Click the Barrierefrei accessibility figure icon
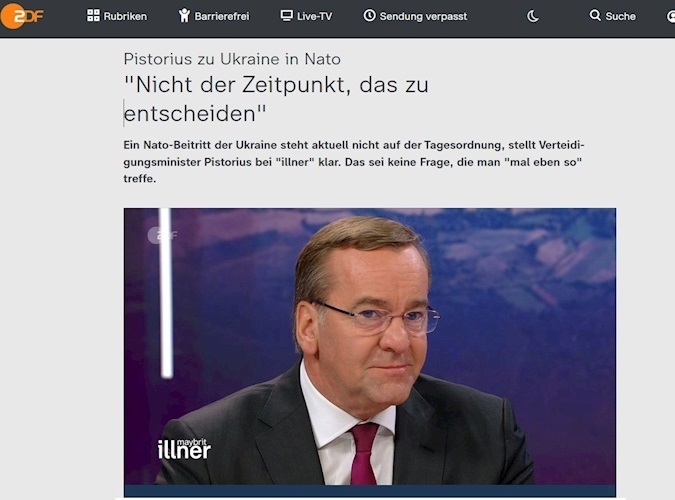The width and height of the screenshot is (675, 500). click(x=184, y=16)
